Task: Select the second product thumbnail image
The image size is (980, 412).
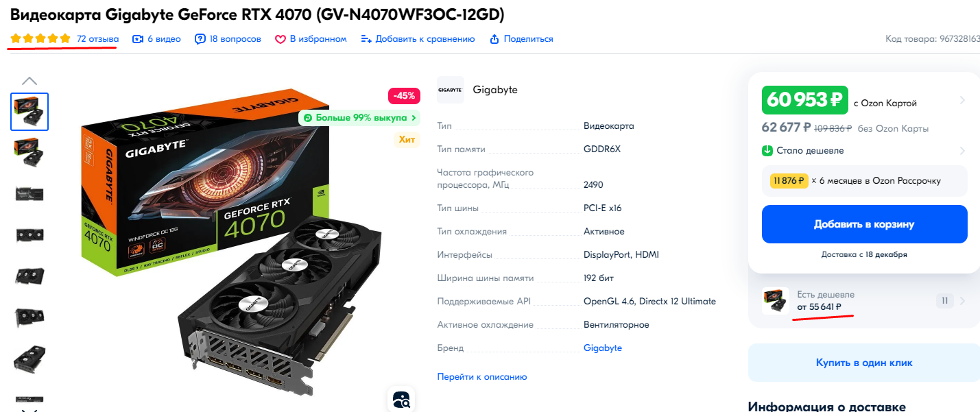Action: pos(29,152)
